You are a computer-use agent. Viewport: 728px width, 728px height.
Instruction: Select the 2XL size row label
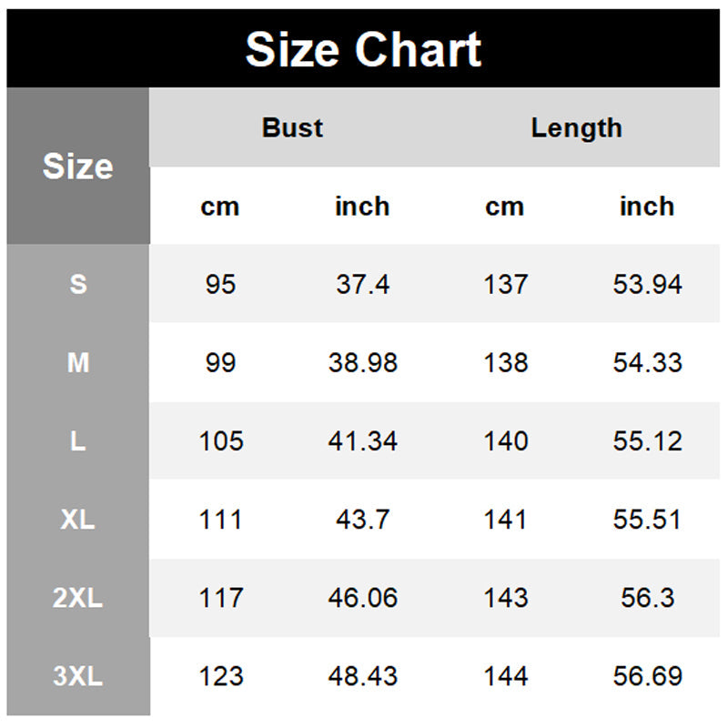pyautogui.click(x=78, y=598)
